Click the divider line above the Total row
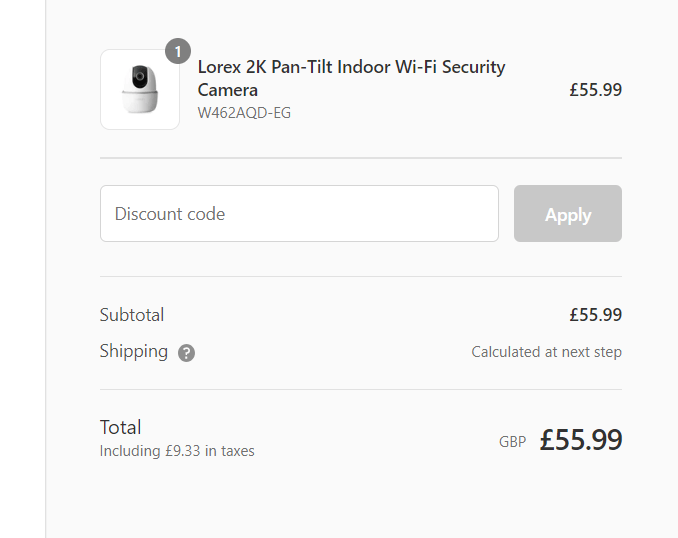Viewport: 678px width, 538px height. click(x=360, y=390)
